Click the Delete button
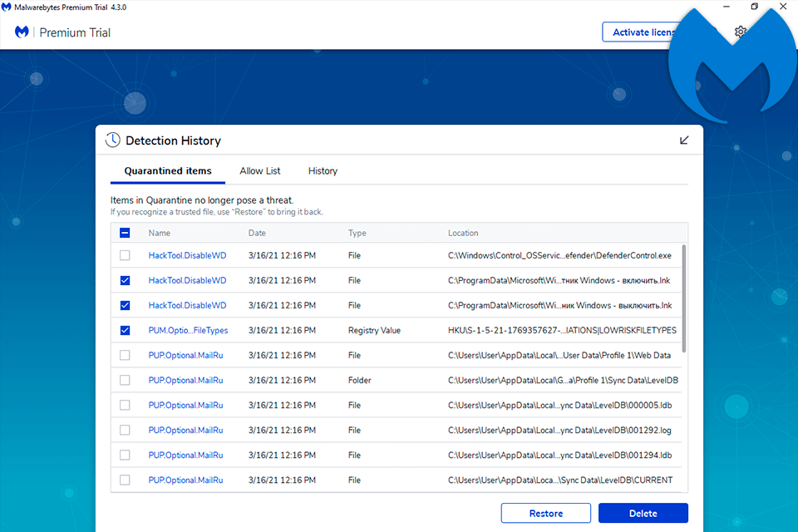The width and height of the screenshot is (798, 532). coord(643,513)
